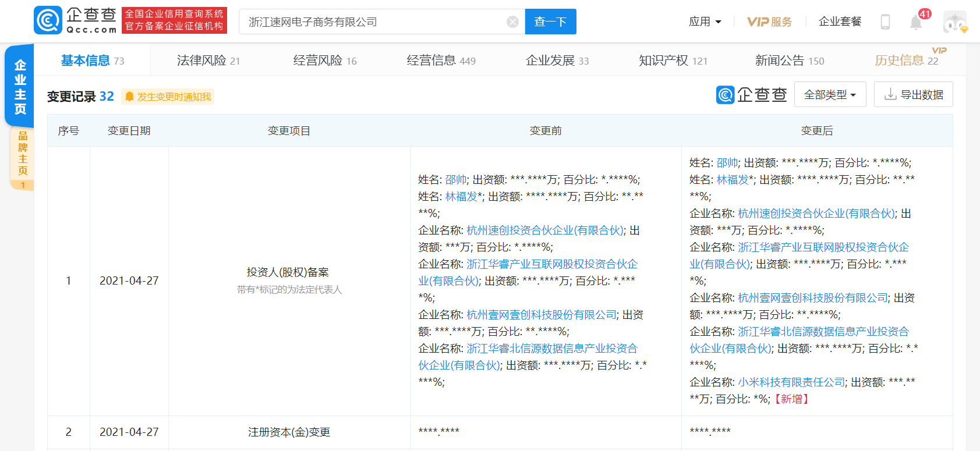Clear the search box text
The image size is (980, 451).
pos(512,22)
